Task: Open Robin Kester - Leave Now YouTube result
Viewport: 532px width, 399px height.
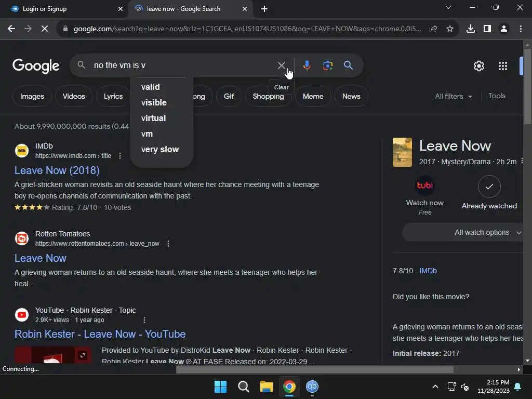Action: [100, 334]
